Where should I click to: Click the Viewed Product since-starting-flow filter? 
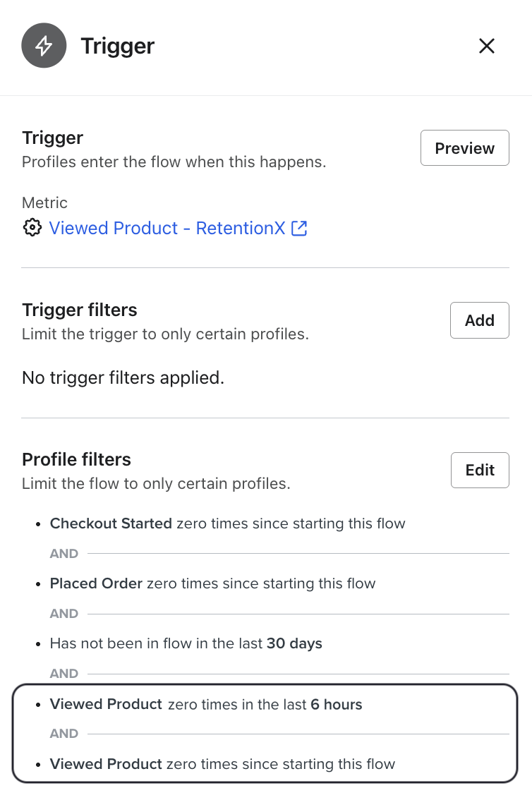[222, 764]
